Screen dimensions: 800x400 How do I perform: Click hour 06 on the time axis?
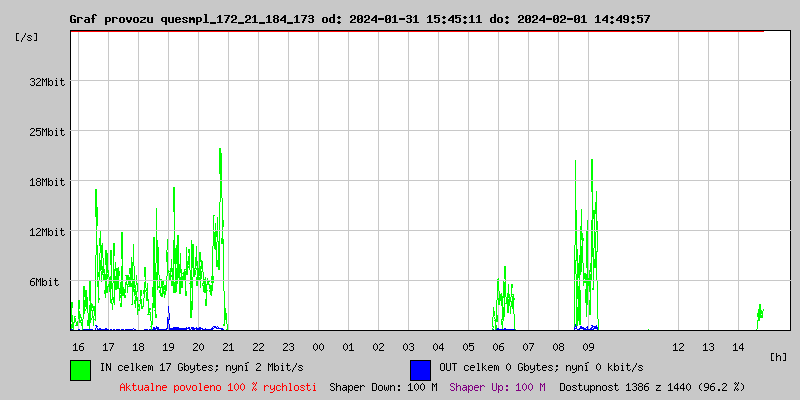pyautogui.click(x=498, y=347)
